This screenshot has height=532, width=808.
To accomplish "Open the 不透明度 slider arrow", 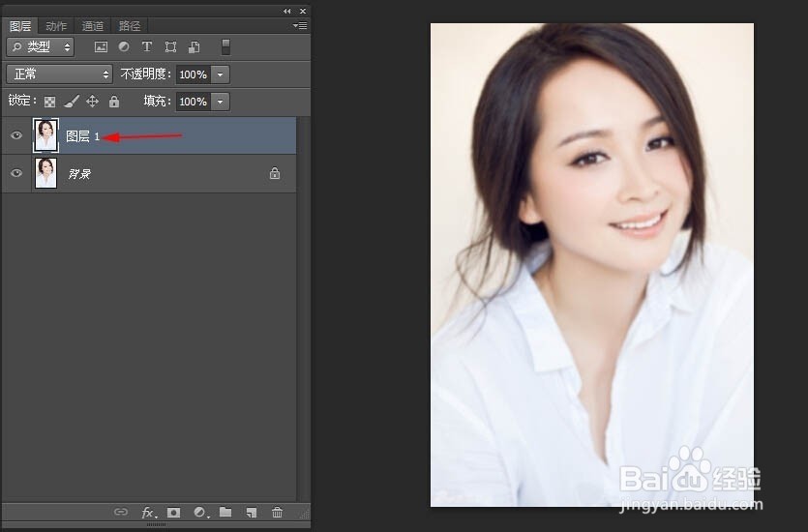I will (x=220, y=74).
